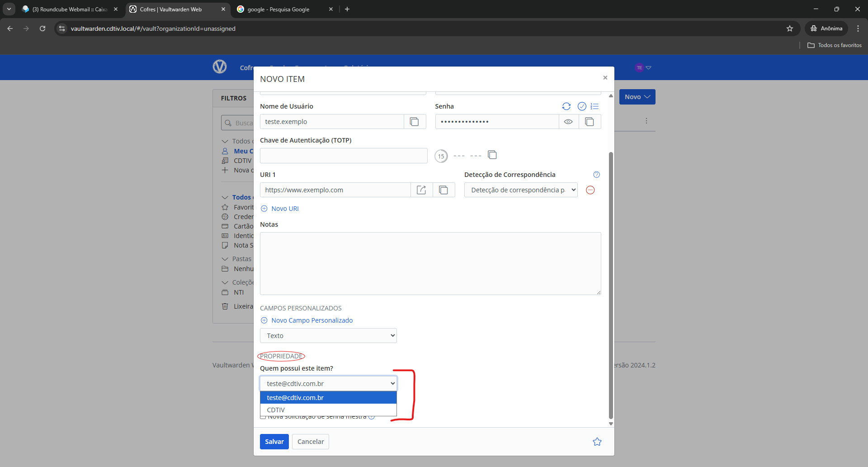Enable the master password re-prompt checkbox
This screenshot has width=868, height=467.
[x=263, y=417]
